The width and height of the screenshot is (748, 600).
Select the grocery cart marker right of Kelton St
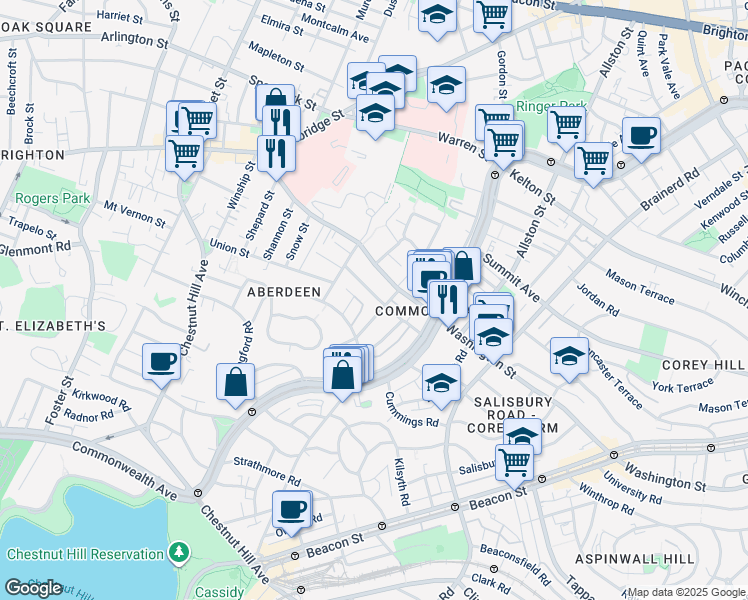point(594,160)
